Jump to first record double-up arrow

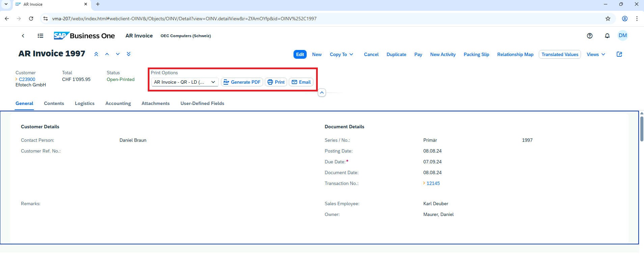(96, 54)
